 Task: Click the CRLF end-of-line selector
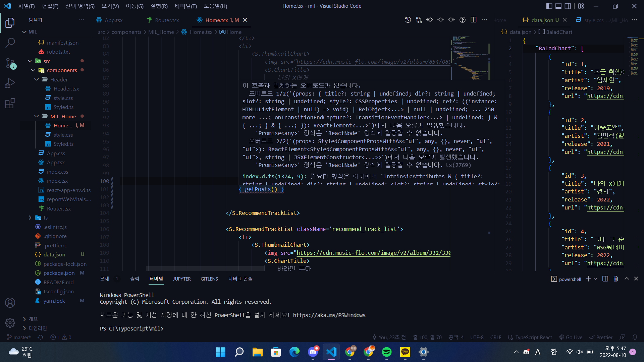click(495, 337)
